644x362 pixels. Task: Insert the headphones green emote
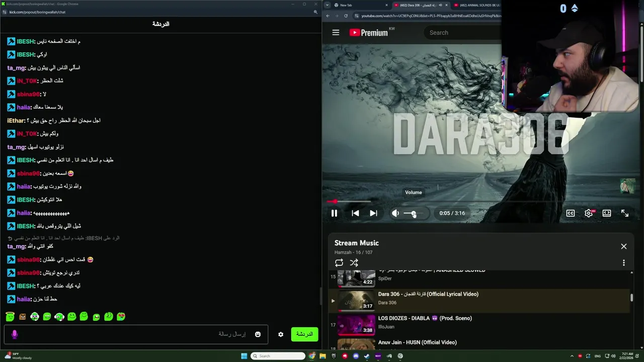click(x=59, y=316)
